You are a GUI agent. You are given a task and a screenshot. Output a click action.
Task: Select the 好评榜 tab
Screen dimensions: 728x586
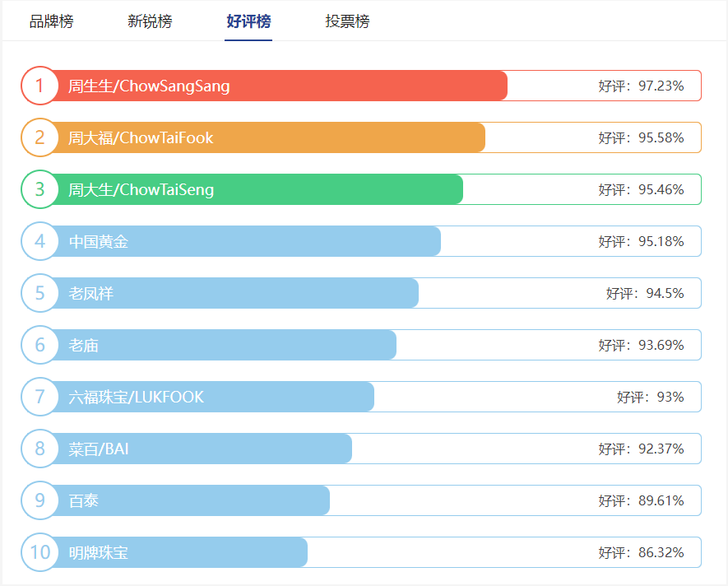coord(248,21)
